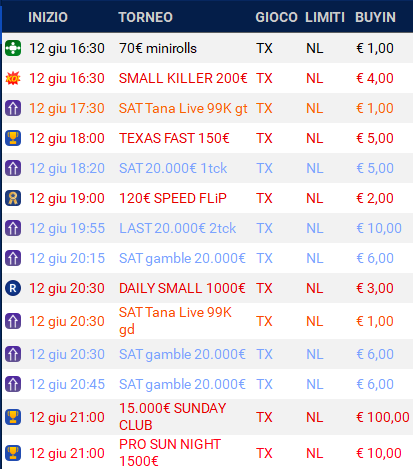
Task: Click the trophy icon beside TEXAS FAST 150€
Action: coord(13,138)
